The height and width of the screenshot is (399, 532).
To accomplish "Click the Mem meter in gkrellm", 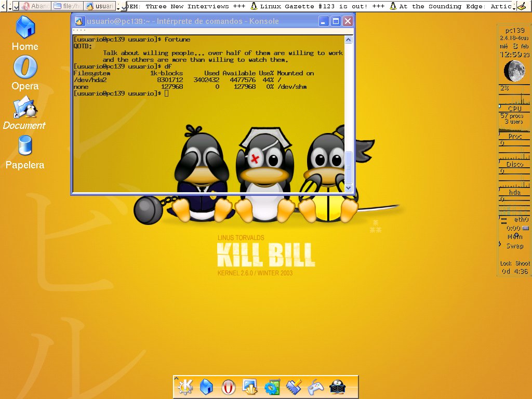I will coord(515,236).
